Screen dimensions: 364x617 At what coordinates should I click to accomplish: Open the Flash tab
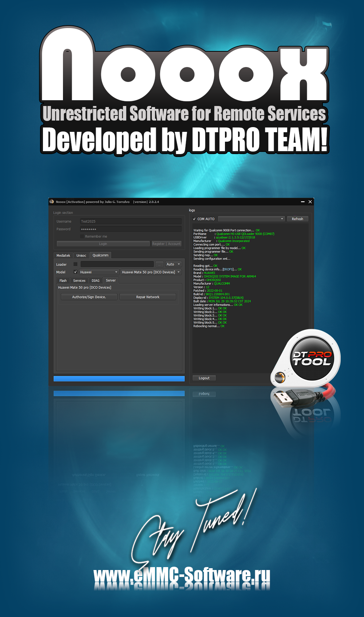(63, 280)
